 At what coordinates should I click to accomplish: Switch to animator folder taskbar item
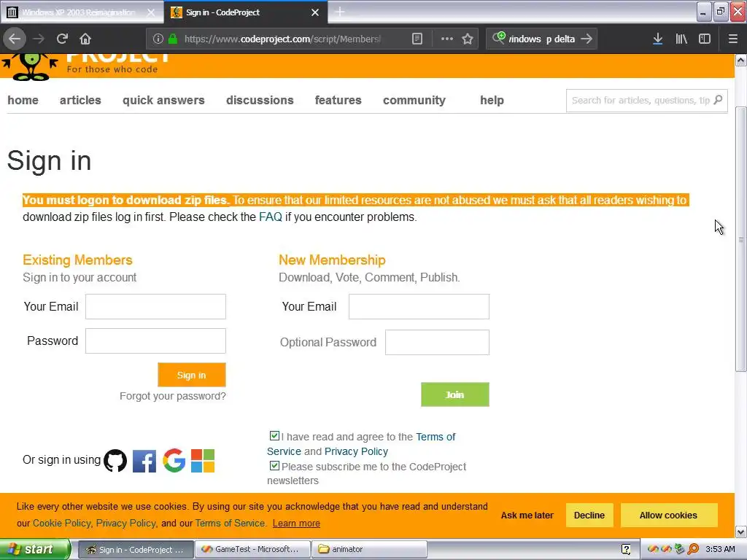[369, 549]
